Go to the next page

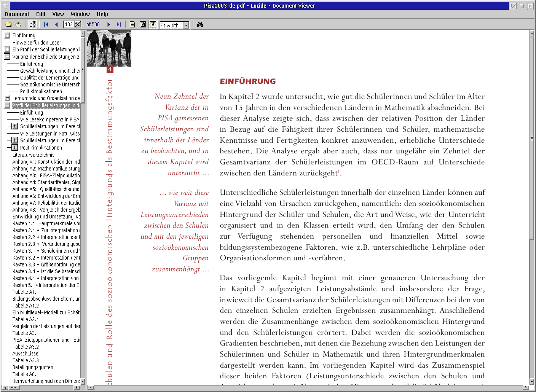[x=108, y=24]
